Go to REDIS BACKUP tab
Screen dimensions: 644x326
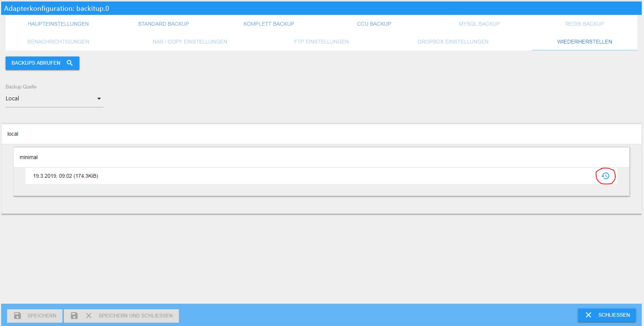point(585,24)
